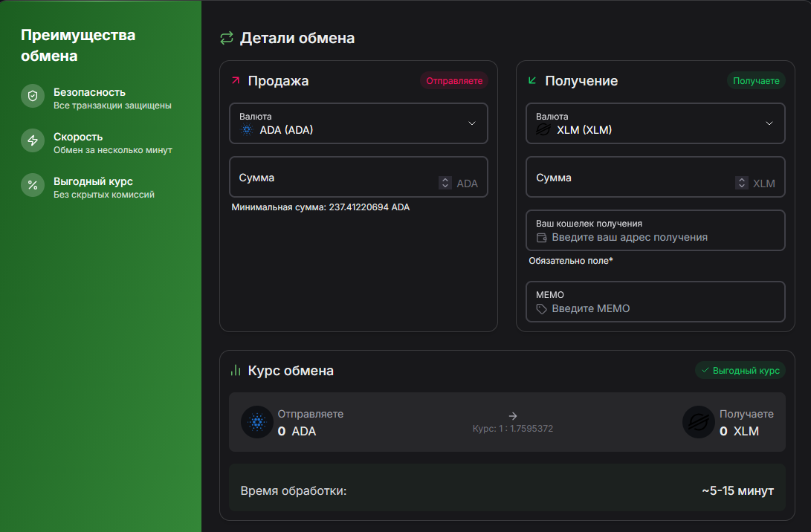Click the Выгодный курс green badge
811x532 pixels.
pos(740,370)
